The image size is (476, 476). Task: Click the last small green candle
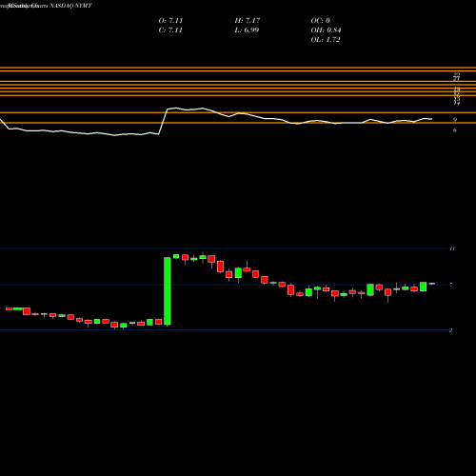[x=432, y=284]
